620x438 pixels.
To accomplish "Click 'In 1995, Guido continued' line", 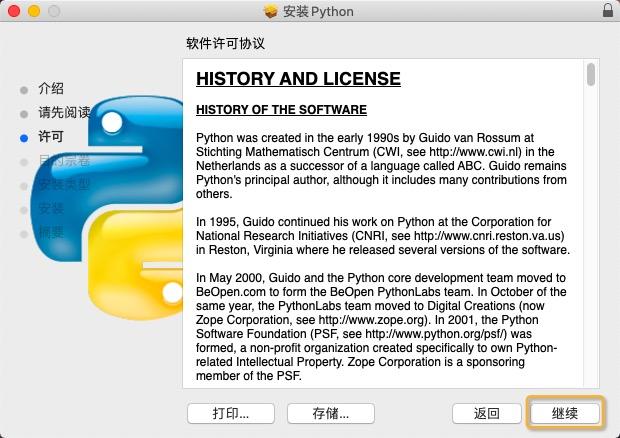I will click(374, 222).
